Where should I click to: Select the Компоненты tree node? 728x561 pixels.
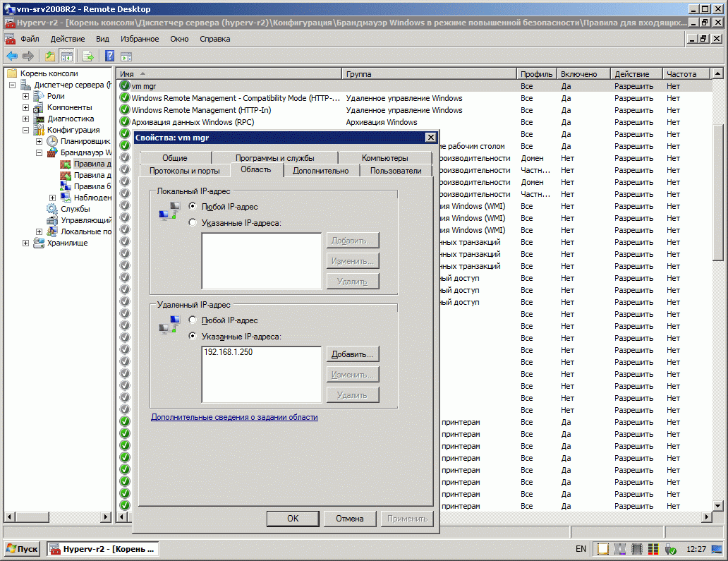coord(70,107)
